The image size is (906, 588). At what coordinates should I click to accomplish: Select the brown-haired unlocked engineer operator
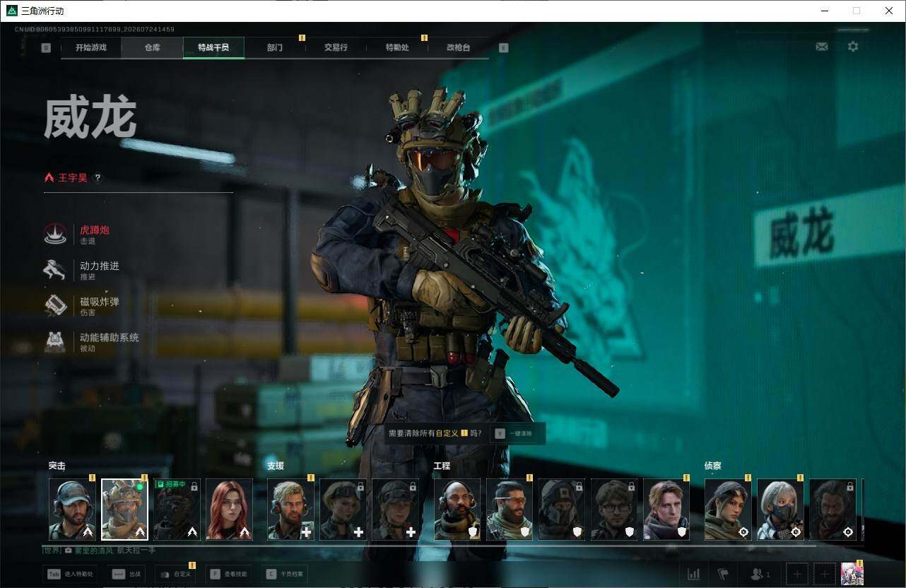666,510
